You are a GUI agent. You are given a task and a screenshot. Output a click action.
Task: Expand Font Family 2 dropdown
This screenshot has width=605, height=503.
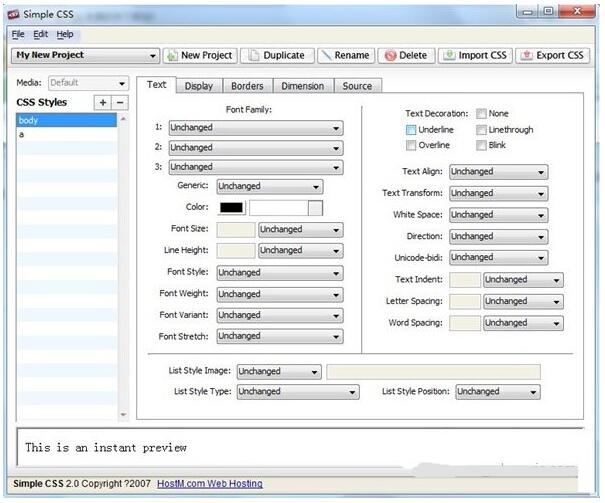[x=256, y=148]
